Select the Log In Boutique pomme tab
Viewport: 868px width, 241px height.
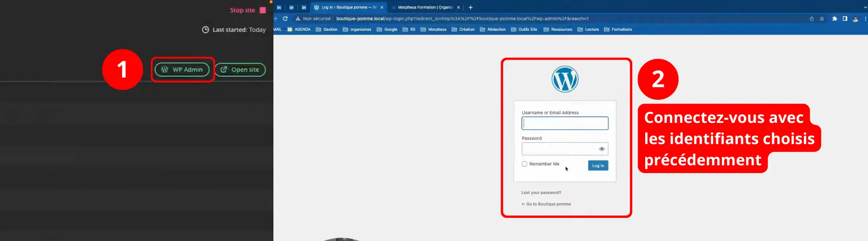348,7
